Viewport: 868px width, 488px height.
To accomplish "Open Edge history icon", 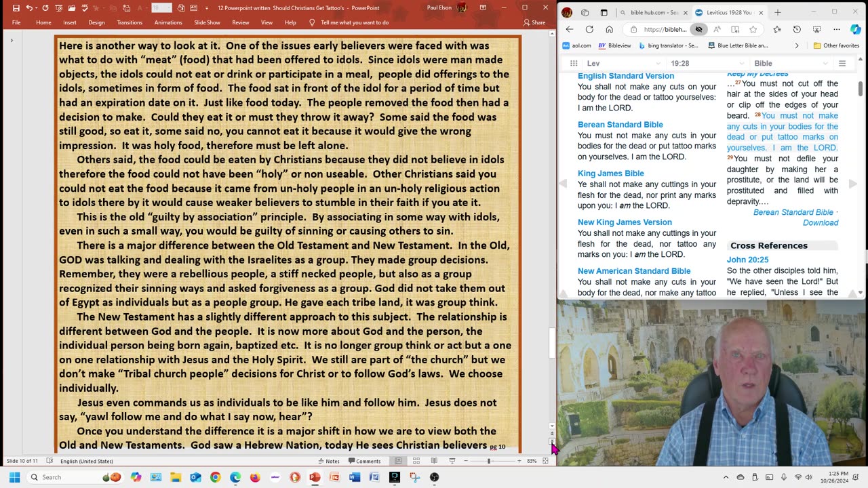I will click(x=797, y=29).
